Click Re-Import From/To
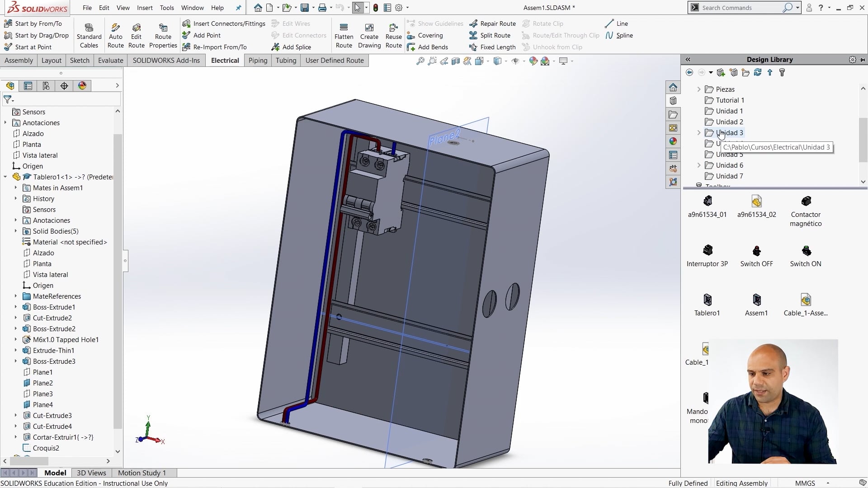 pyautogui.click(x=220, y=47)
